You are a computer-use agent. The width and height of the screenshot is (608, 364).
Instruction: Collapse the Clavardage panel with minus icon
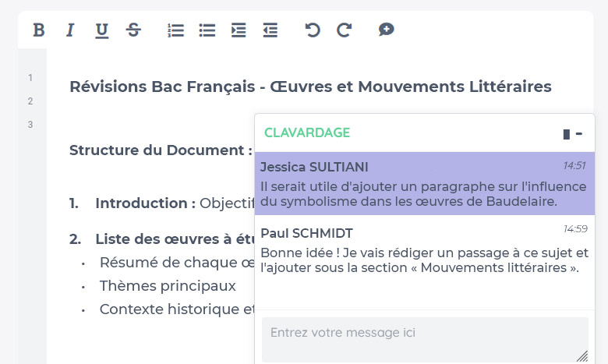click(579, 134)
